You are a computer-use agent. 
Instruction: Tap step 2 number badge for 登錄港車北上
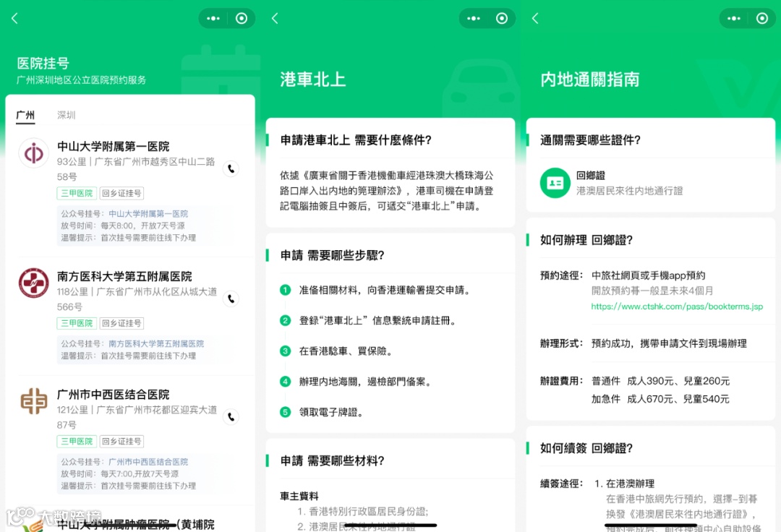(x=286, y=320)
